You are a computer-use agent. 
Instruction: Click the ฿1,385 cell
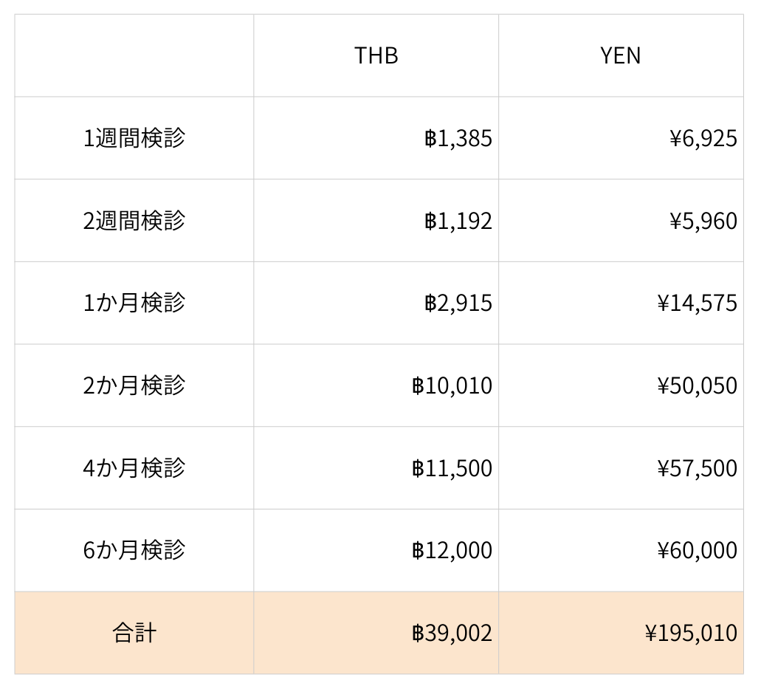(458, 139)
